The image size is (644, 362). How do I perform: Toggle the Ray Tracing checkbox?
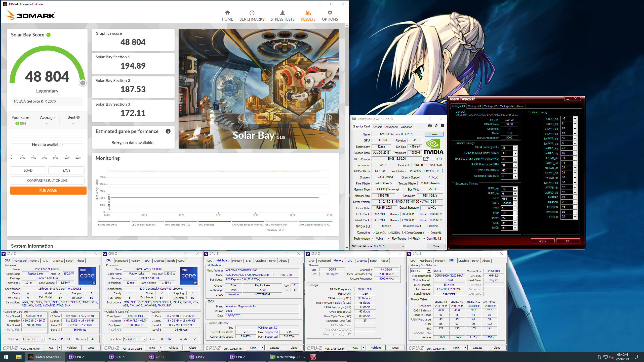point(389,239)
